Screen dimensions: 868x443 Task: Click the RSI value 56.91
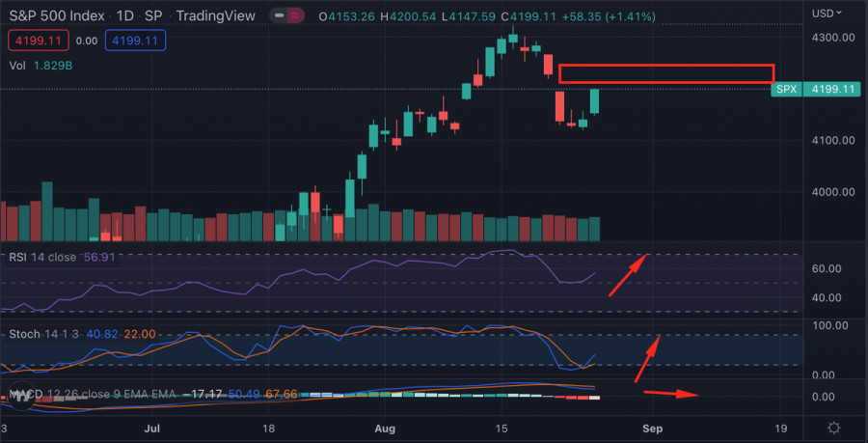[99, 257]
